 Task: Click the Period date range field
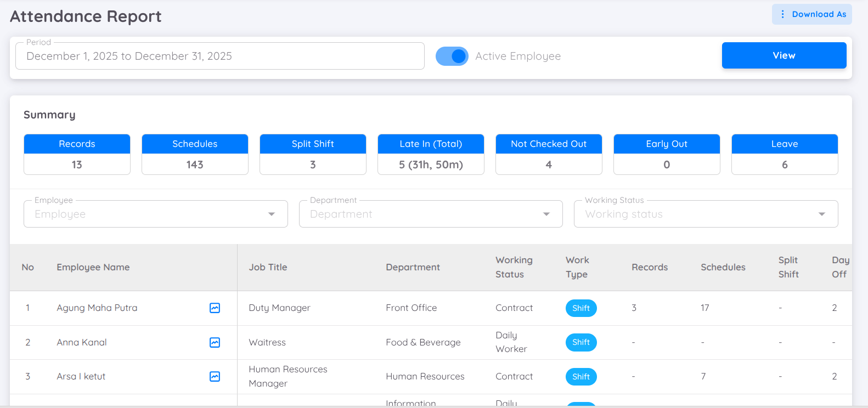219,56
